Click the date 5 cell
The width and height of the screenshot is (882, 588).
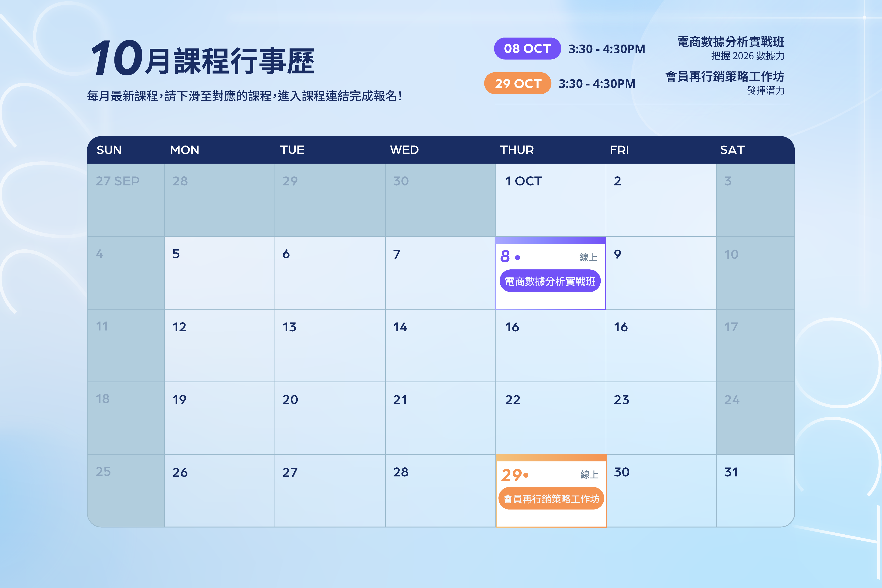(x=219, y=273)
